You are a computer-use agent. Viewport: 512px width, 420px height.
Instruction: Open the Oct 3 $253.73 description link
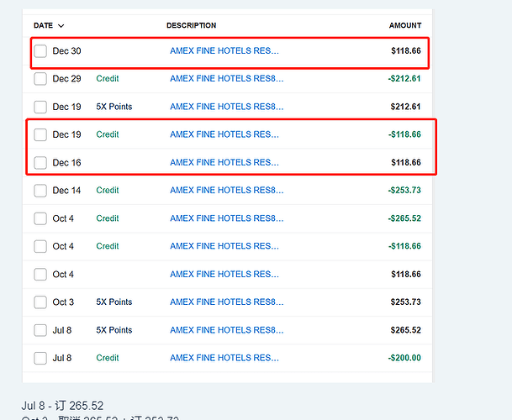click(226, 302)
